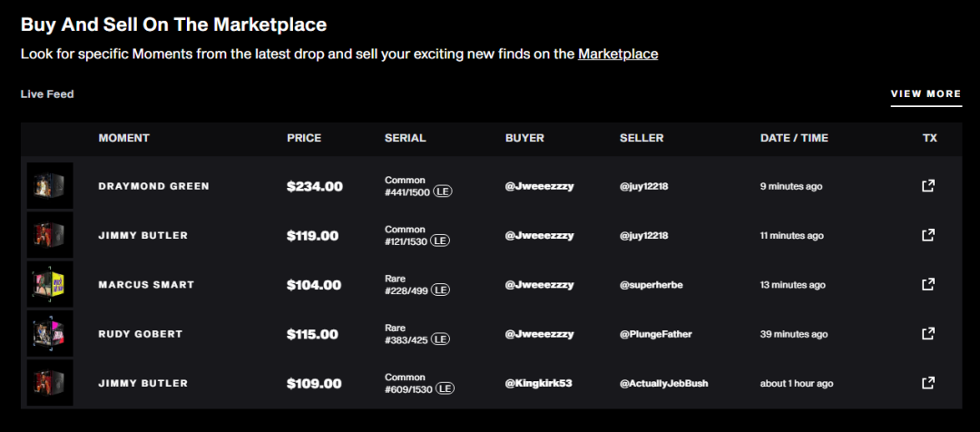This screenshot has height=432, width=980.
Task: Select the Marcus Smart moment thumbnail
Action: (x=50, y=284)
